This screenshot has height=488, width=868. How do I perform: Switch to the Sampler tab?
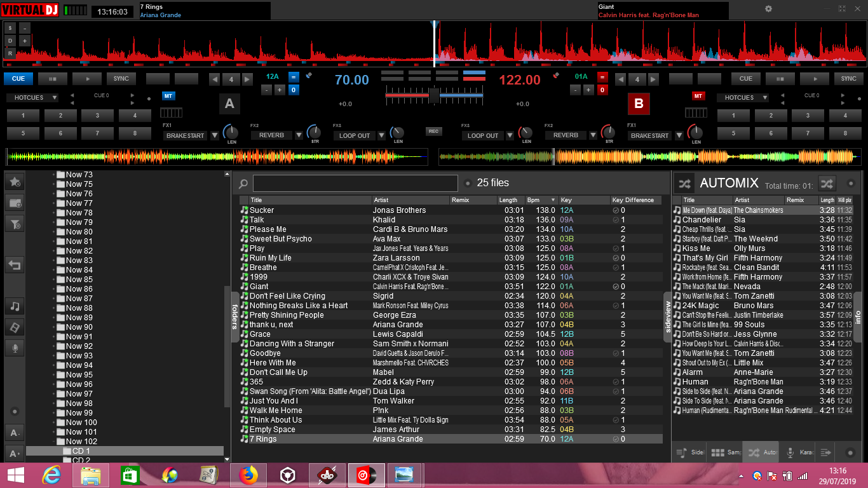click(x=725, y=452)
